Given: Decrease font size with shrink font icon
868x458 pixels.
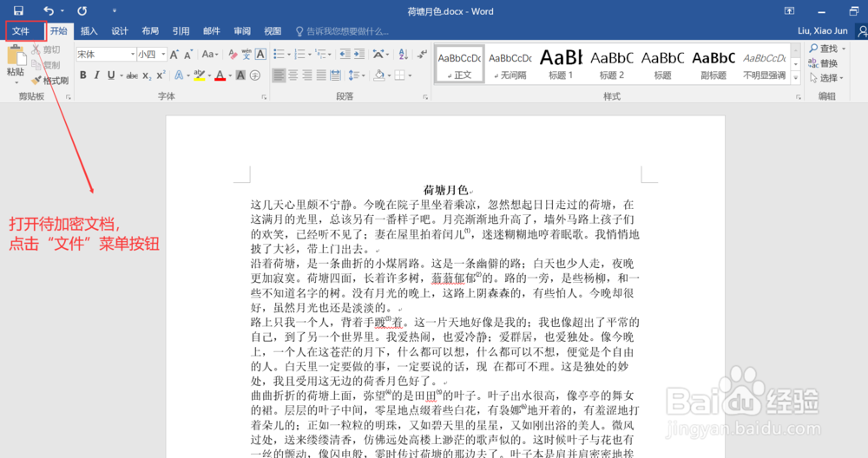Looking at the screenshot, I should pyautogui.click(x=188, y=54).
